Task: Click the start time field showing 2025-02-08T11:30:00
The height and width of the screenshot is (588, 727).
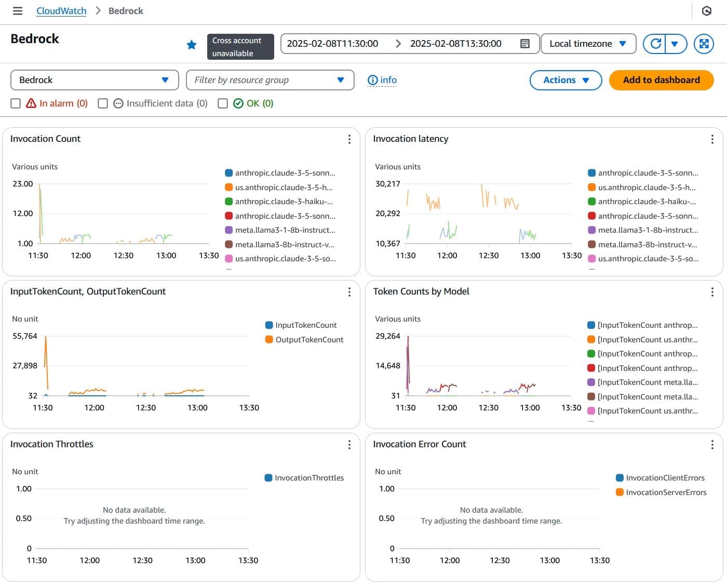Action: tap(333, 44)
